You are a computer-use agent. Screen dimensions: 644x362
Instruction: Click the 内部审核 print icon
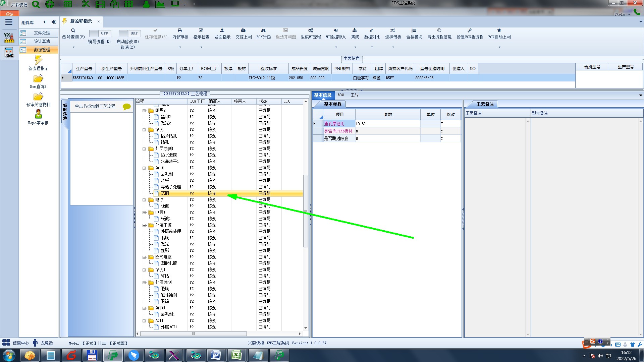point(180,31)
